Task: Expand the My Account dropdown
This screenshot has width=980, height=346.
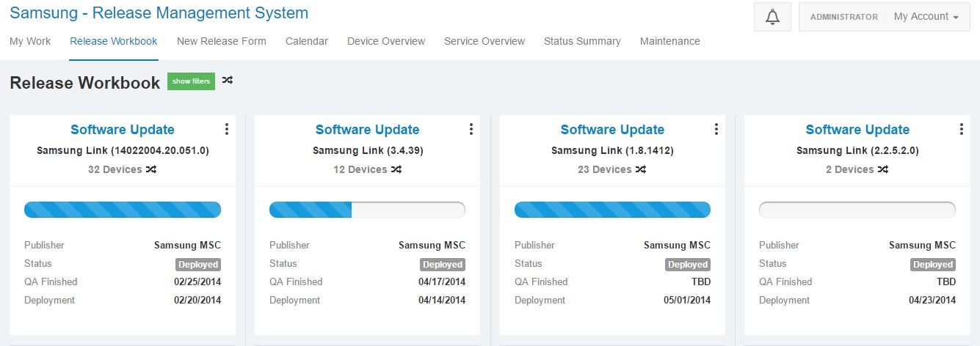Action: [x=926, y=17]
